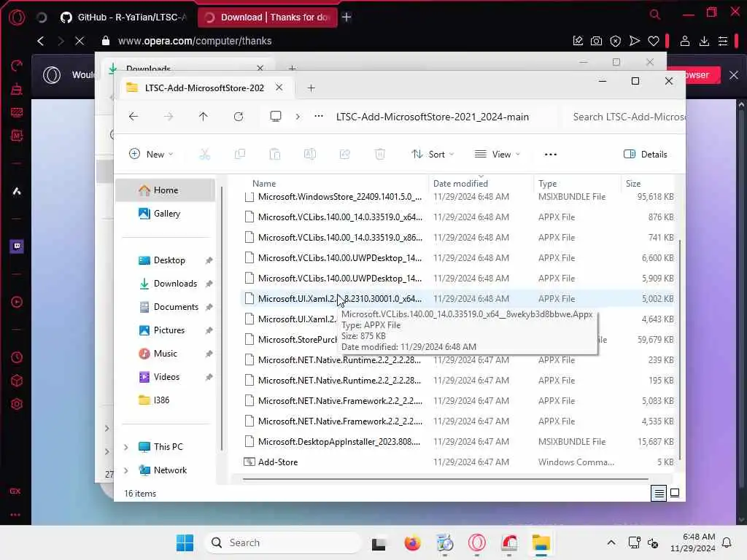Open the New dropdown menu
Viewport: 747px width, 560px height.
click(151, 155)
